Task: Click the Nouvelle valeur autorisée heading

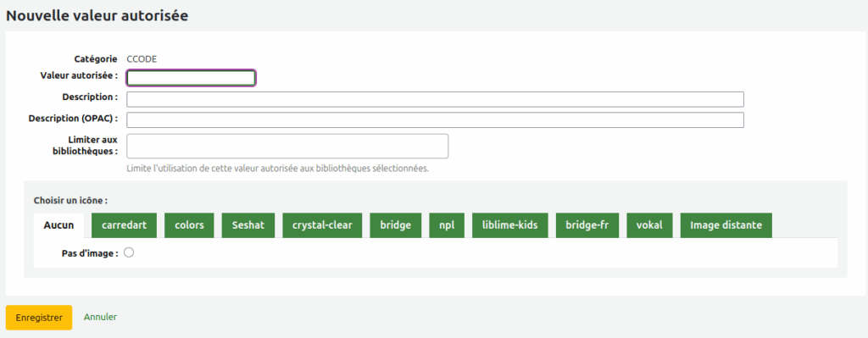Action: (97, 16)
